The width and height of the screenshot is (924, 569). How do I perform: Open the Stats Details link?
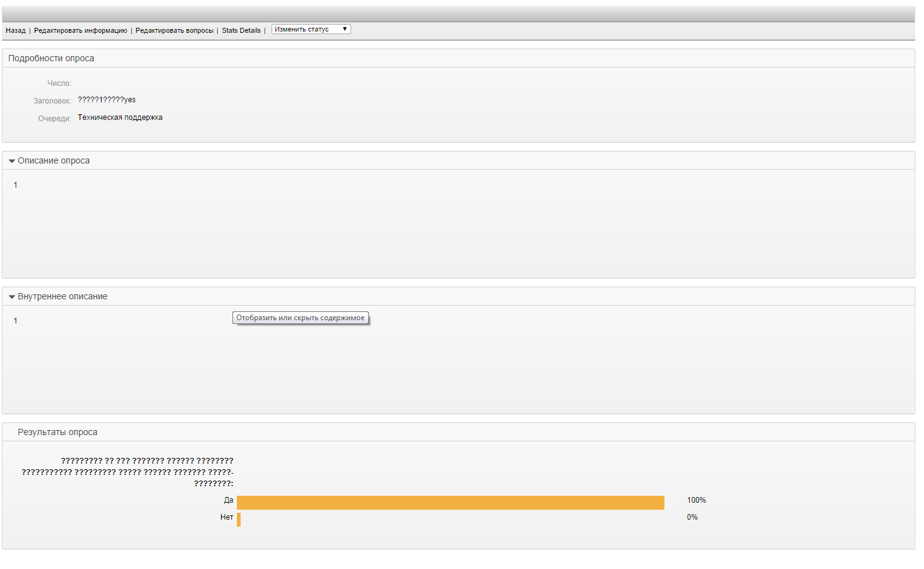click(241, 30)
